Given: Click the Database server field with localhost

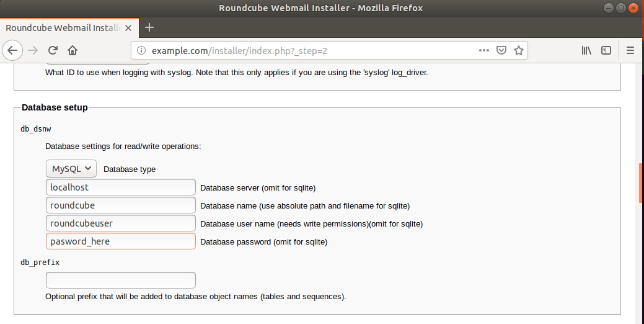Looking at the screenshot, I should 120,187.
